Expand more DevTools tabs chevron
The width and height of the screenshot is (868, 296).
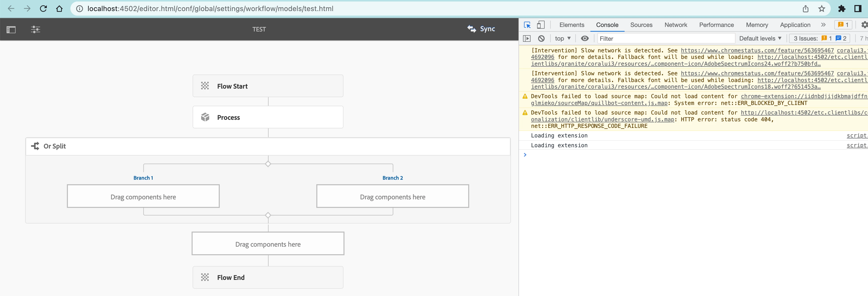click(x=823, y=25)
